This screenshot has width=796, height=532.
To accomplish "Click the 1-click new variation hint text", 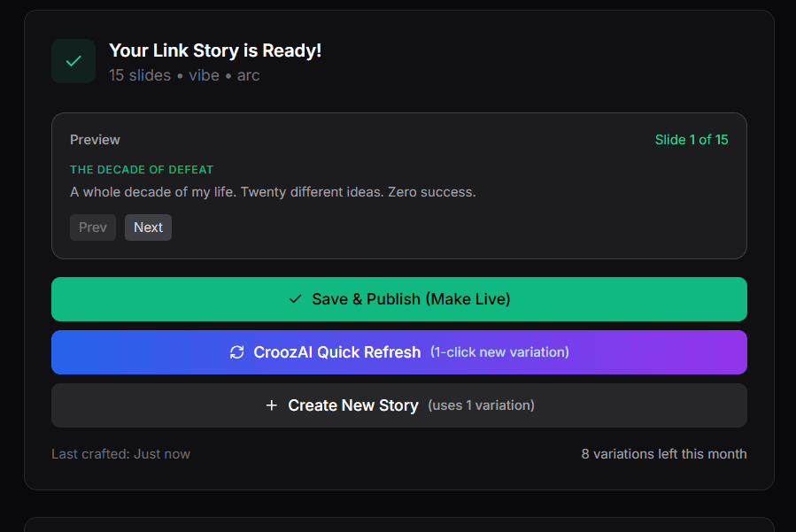I will pyautogui.click(x=499, y=351).
